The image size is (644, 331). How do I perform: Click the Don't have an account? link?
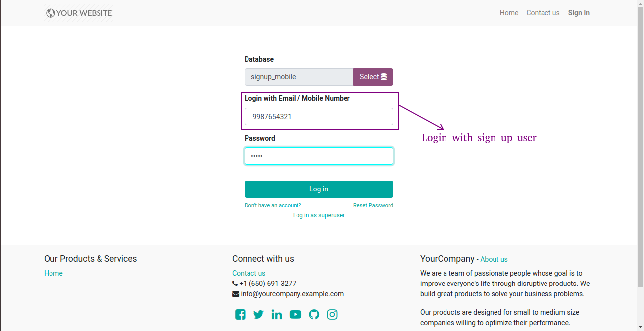(273, 205)
